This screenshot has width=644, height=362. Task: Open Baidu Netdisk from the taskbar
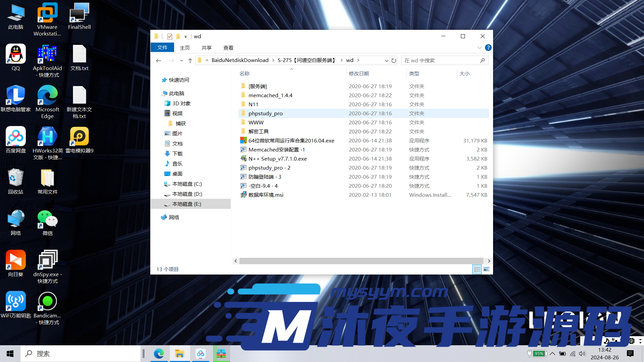tap(201, 354)
